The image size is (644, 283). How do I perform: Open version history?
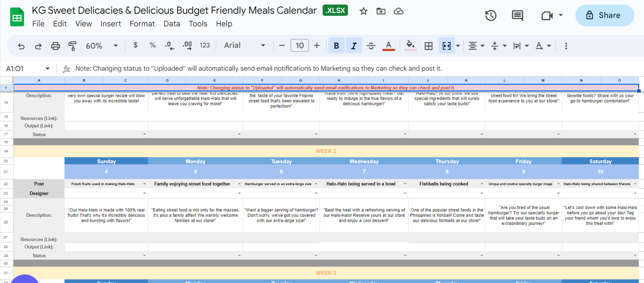point(491,15)
